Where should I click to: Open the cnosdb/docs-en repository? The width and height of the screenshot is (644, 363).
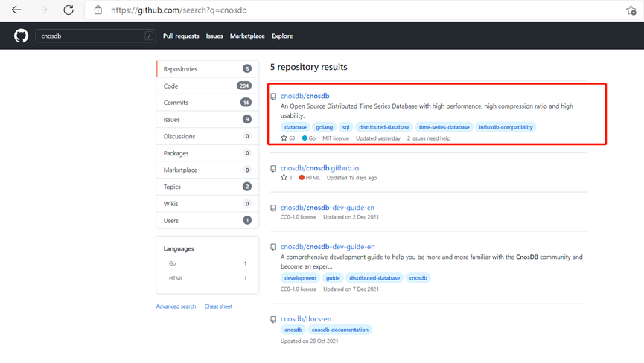[305, 318]
